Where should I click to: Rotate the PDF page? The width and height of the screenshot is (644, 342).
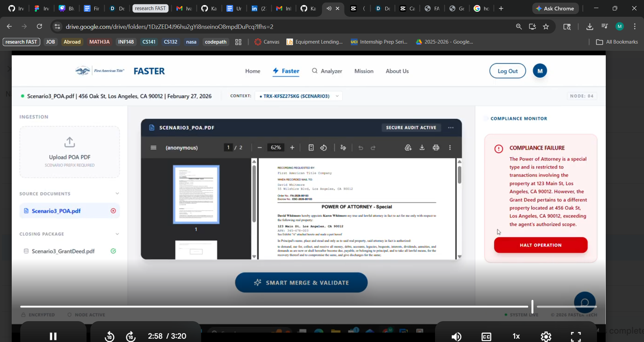[x=324, y=148]
